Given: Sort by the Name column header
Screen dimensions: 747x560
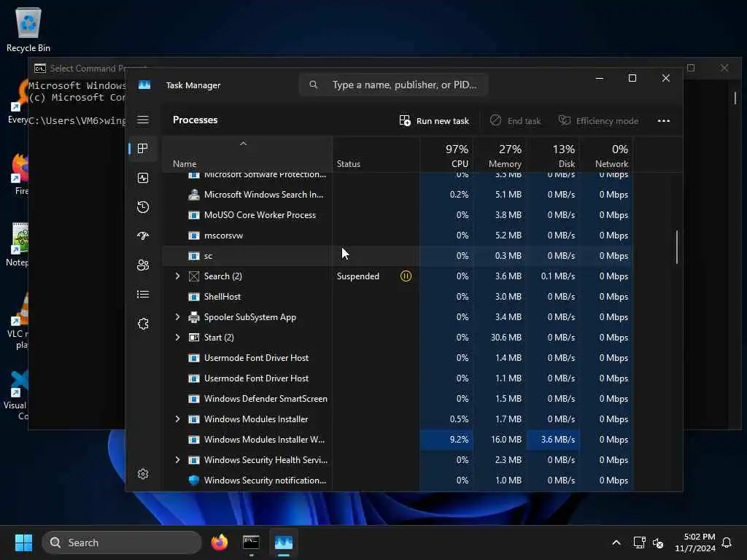Looking at the screenshot, I should click(x=247, y=155).
